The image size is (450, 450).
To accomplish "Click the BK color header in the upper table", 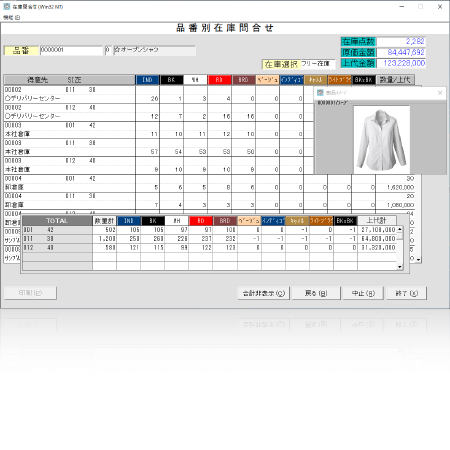I will pyautogui.click(x=171, y=80).
